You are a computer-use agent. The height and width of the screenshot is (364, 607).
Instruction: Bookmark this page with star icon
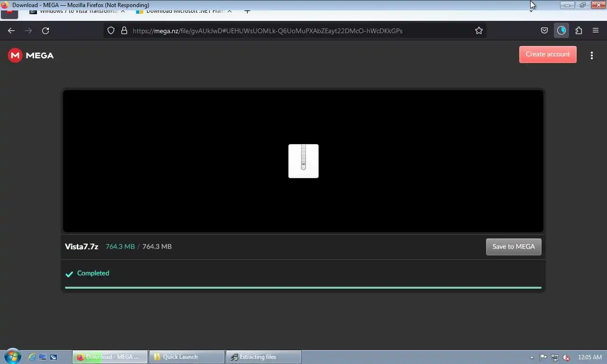pyautogui.click(x=479, y=31)
